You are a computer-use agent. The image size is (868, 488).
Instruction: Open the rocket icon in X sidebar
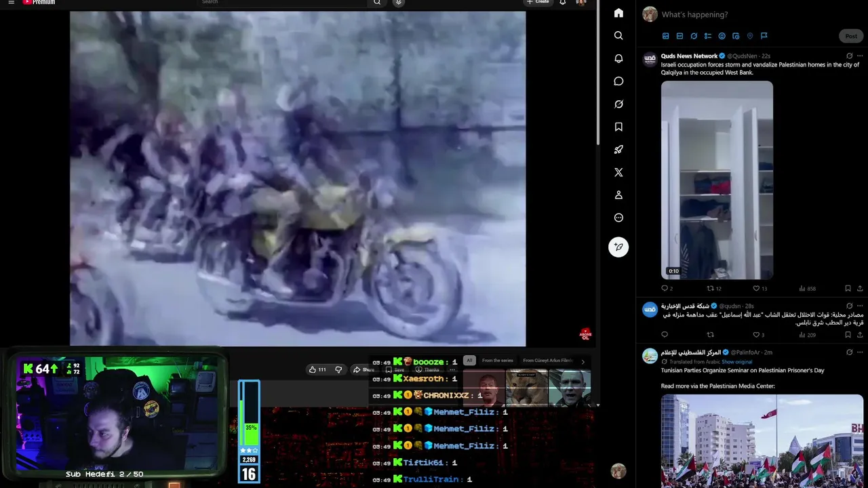coord(618,150)
